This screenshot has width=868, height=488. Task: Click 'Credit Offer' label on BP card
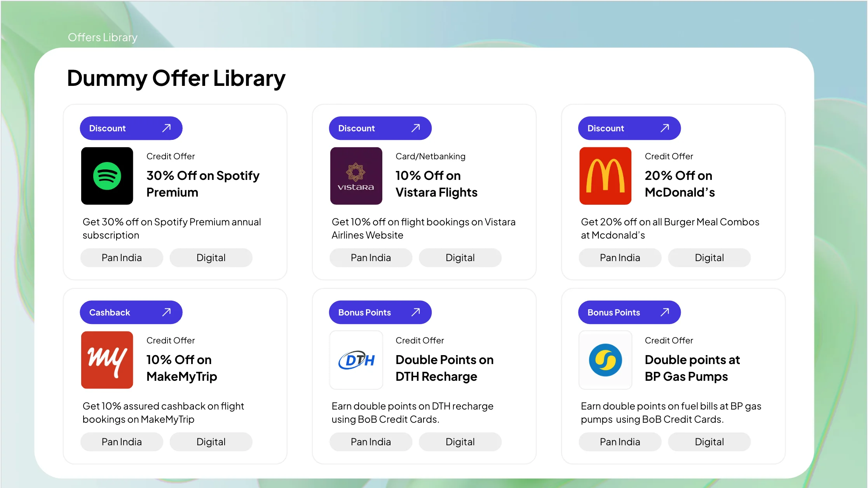tap(669, 340)
